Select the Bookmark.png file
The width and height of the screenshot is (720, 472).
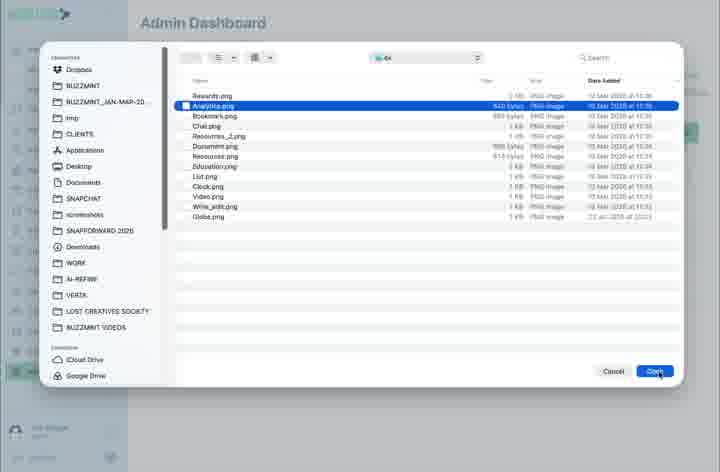427,116
